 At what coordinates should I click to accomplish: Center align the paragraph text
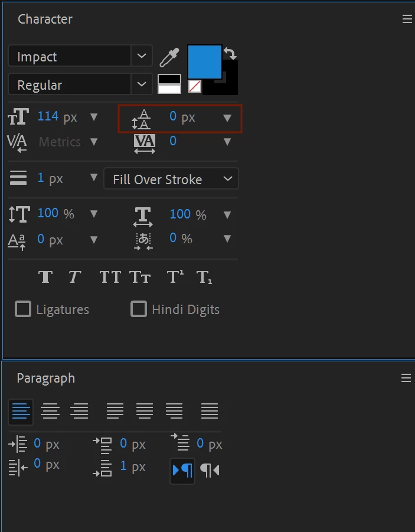click(50, 411)
